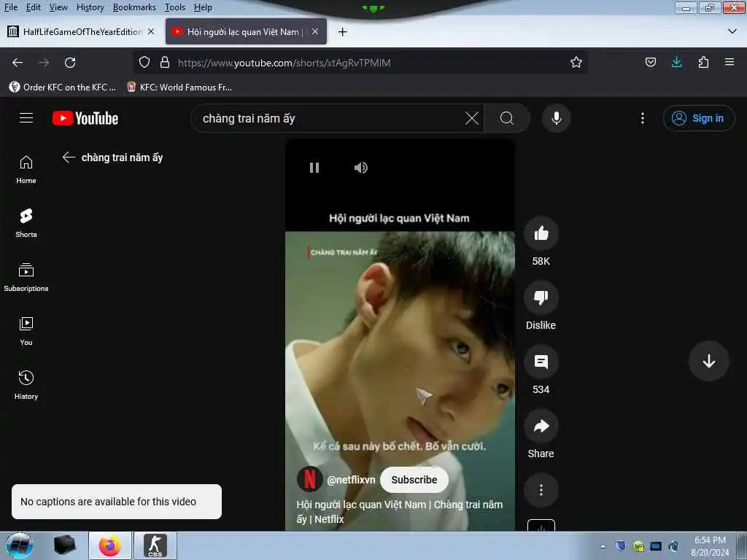The height and width of the screenshot is (560, 747).
Task: Select the Hội người lạc quan tab
Action: [x=244, y=32]
